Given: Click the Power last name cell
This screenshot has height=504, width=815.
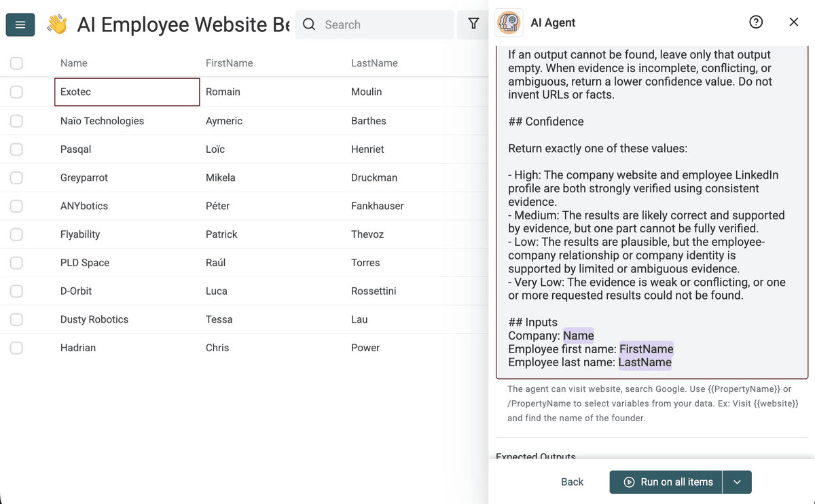Looking at the screenshot, I should coord(417,348).
